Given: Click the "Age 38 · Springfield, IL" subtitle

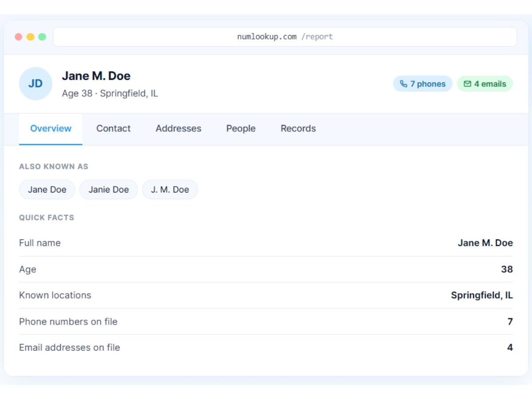Looking at the screenshot, I should (x=110, y=94).
